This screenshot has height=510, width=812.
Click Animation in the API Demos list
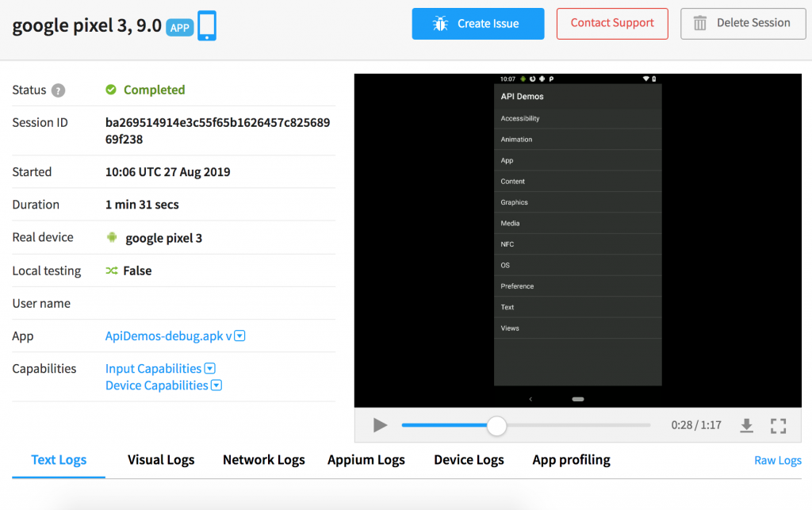click(578, 140)
